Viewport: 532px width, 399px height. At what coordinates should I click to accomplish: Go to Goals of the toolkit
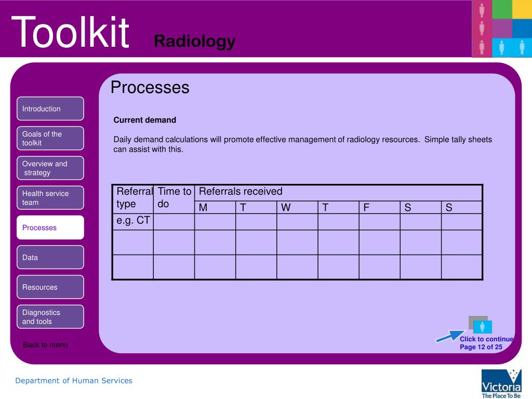[x=50, y=138]
